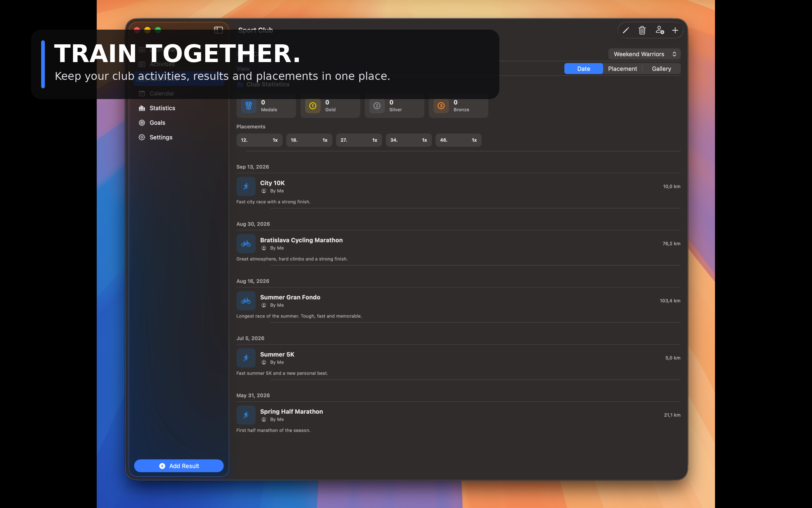Click the May 31, 2026 date header
Screen dimensions: 812x508
(x=253, y=395)
